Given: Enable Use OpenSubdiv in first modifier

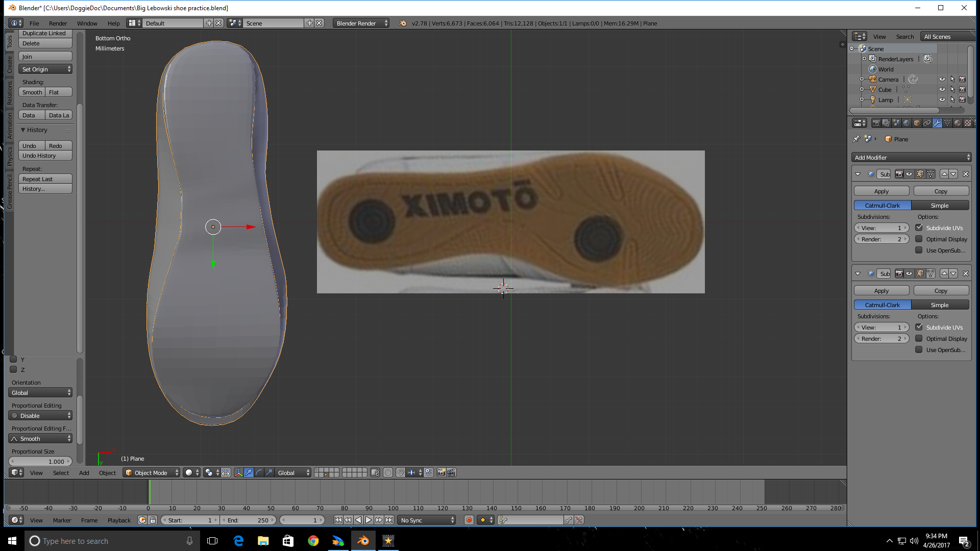Looking at the screenshot, I should 919,250.
